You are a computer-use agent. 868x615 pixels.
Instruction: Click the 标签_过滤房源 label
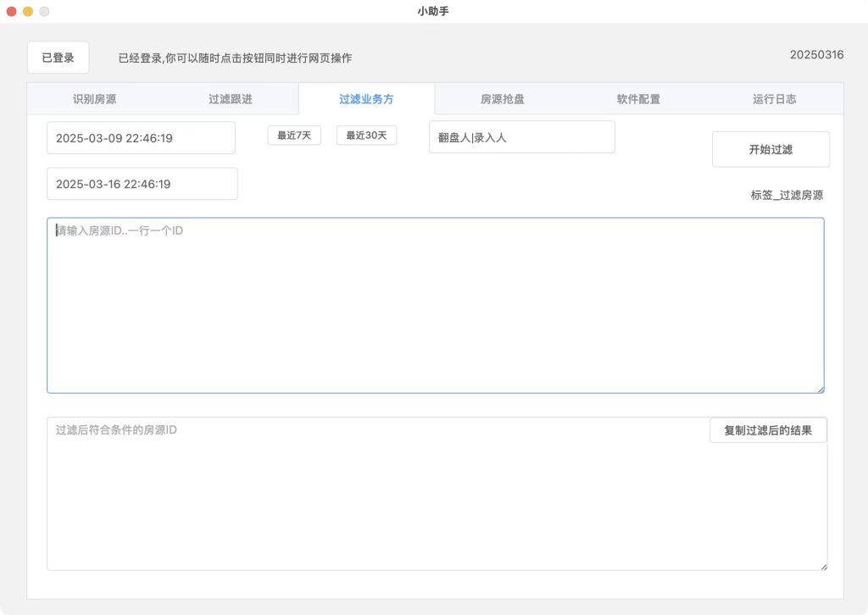pyautogui.click(x=787, y=195)
